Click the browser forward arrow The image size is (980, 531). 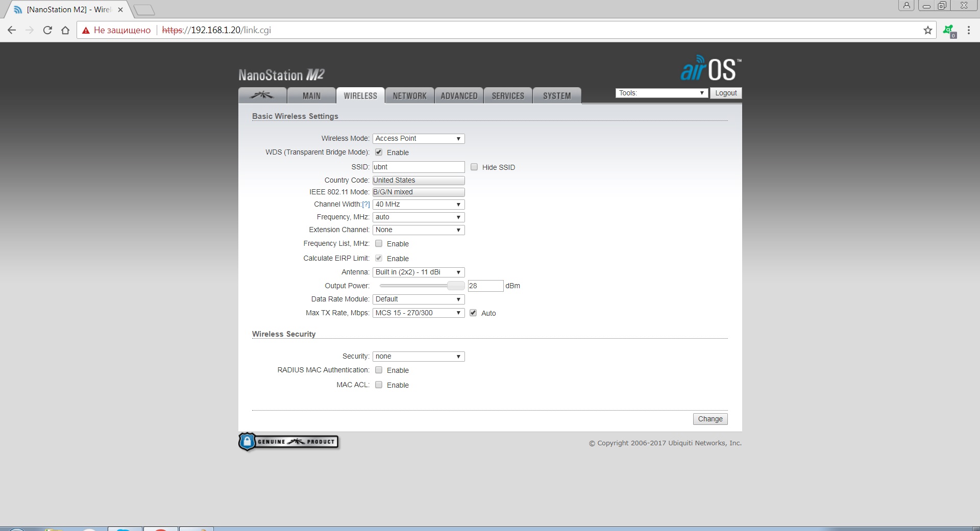pyautogui.click(x=30, y=30)
